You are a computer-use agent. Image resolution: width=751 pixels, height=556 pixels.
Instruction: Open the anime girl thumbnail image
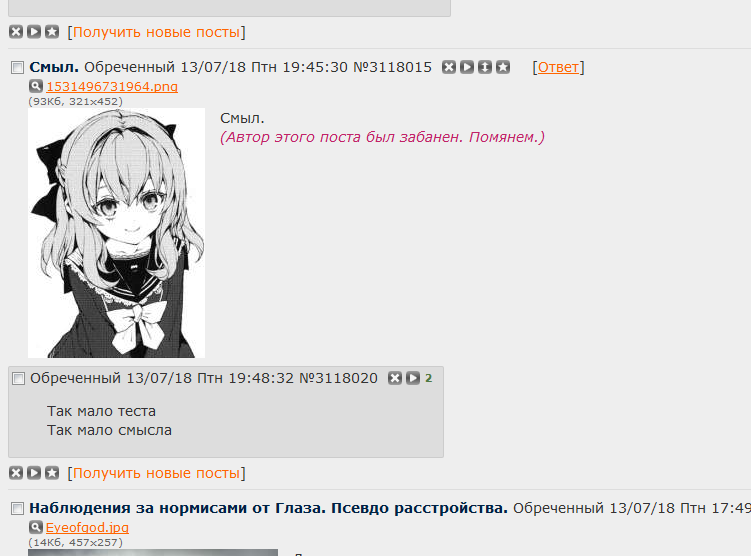[x=116, y=233]
